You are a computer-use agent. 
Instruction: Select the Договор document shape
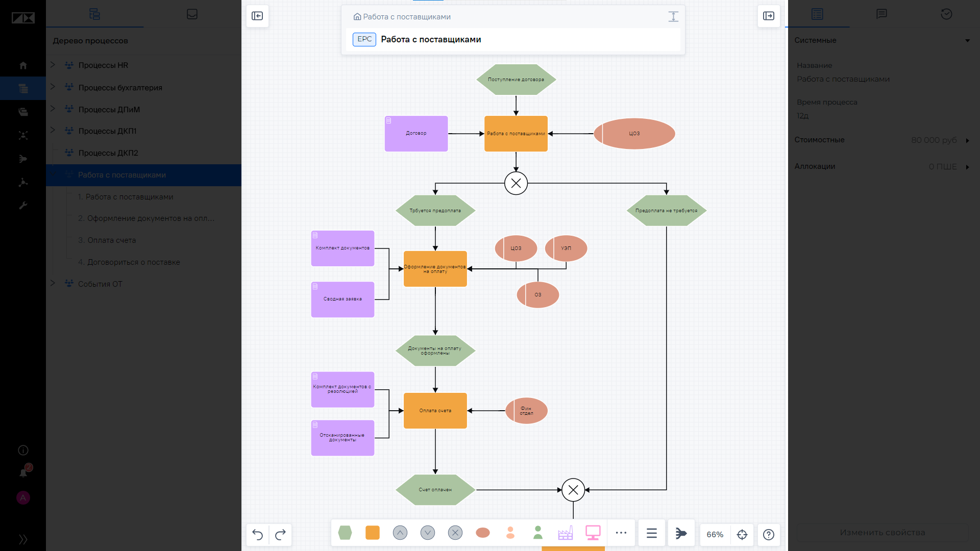[x=416, y=134]
